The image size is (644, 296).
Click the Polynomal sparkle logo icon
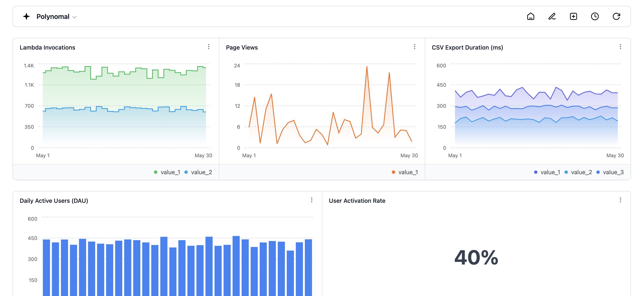coord(26,17)
